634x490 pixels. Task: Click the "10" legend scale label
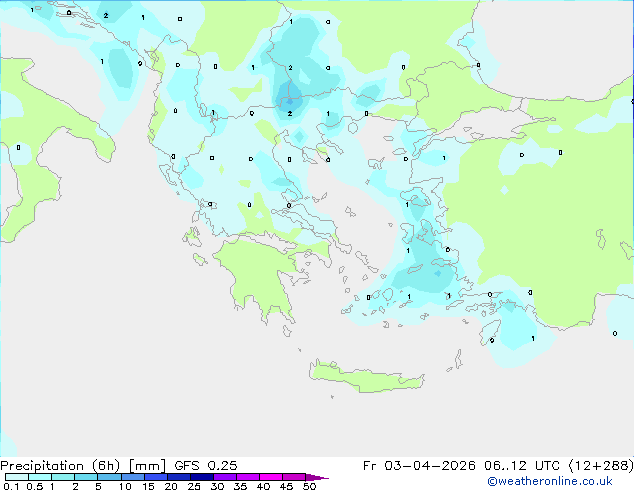click(x=125, y=486)
